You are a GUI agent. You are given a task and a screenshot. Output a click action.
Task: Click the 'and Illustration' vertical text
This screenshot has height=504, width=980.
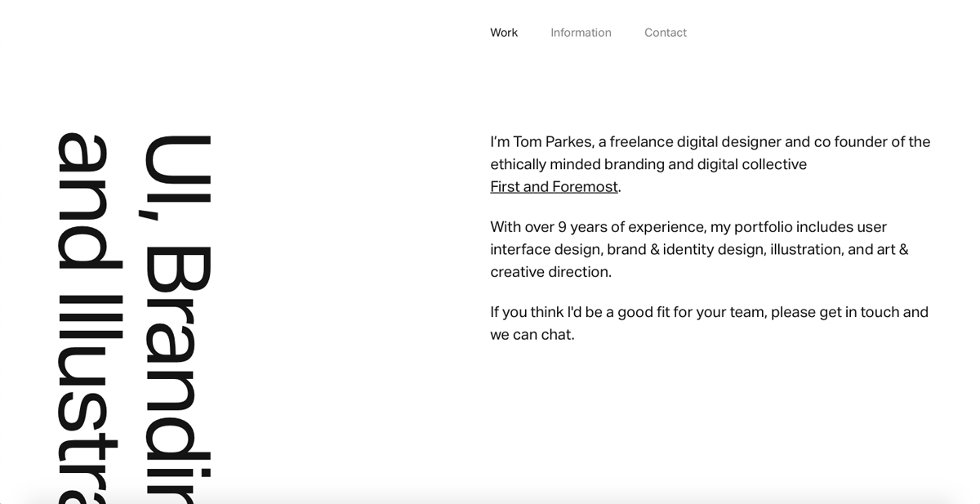click(86, 327)
